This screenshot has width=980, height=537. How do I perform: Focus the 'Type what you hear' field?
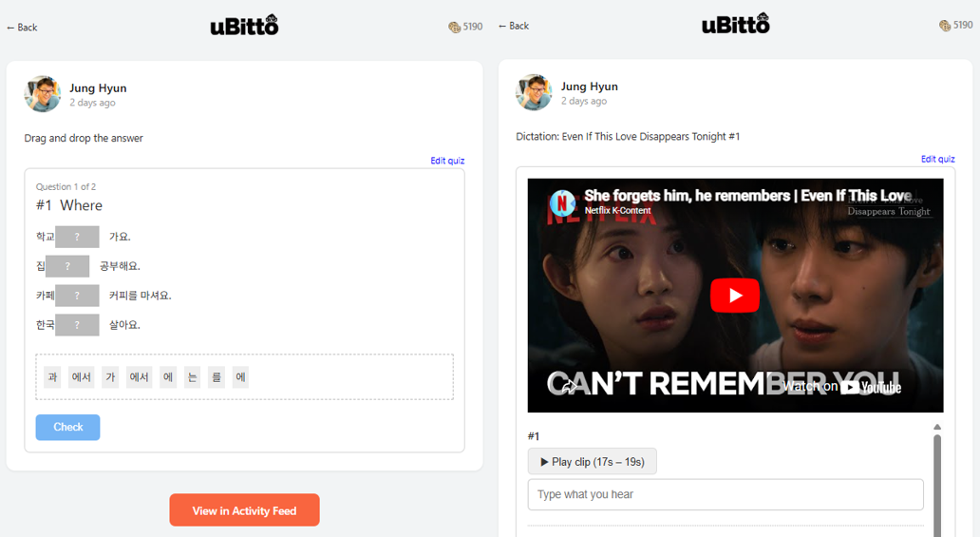pos(725,494)
